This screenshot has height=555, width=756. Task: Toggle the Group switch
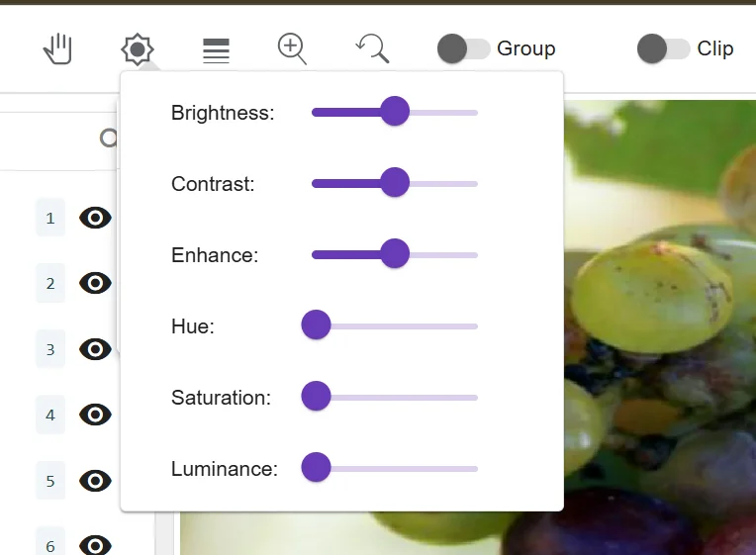point(463,48)
